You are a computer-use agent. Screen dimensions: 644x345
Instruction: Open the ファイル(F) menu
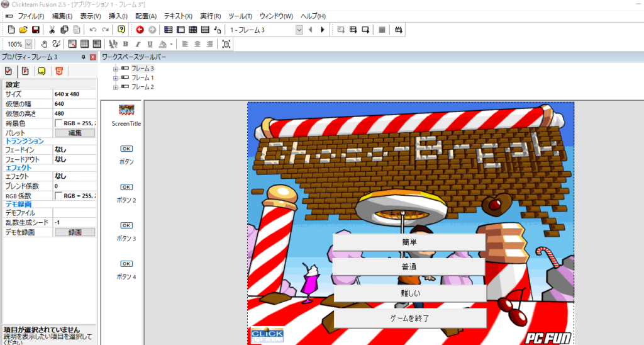pos(31,16)
